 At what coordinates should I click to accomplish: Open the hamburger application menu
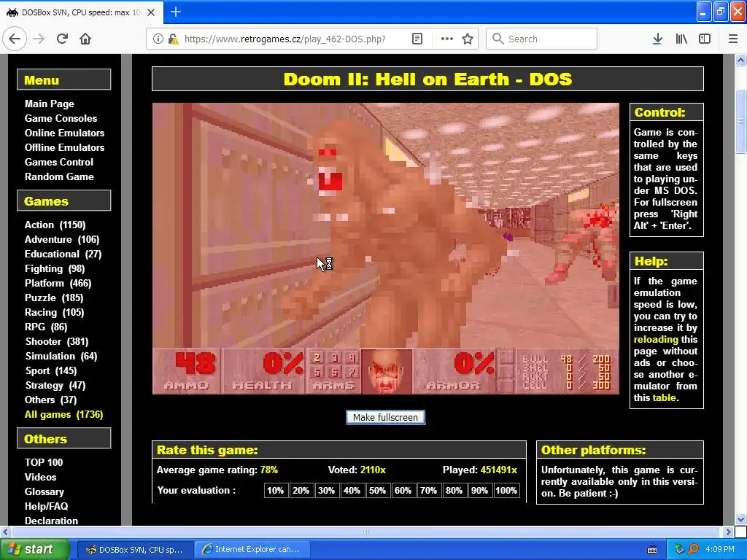pyautogui.click(x=733, y=39)
